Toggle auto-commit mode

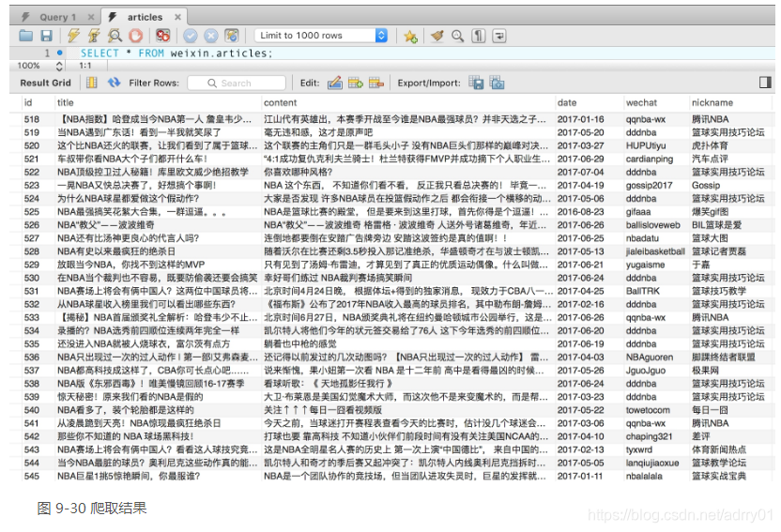(x=231, y=36)
